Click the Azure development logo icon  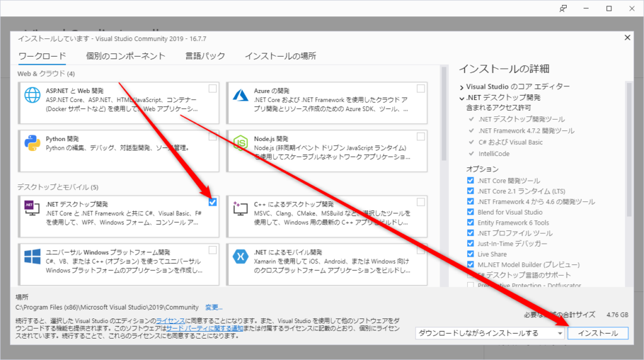click(241, 95)
